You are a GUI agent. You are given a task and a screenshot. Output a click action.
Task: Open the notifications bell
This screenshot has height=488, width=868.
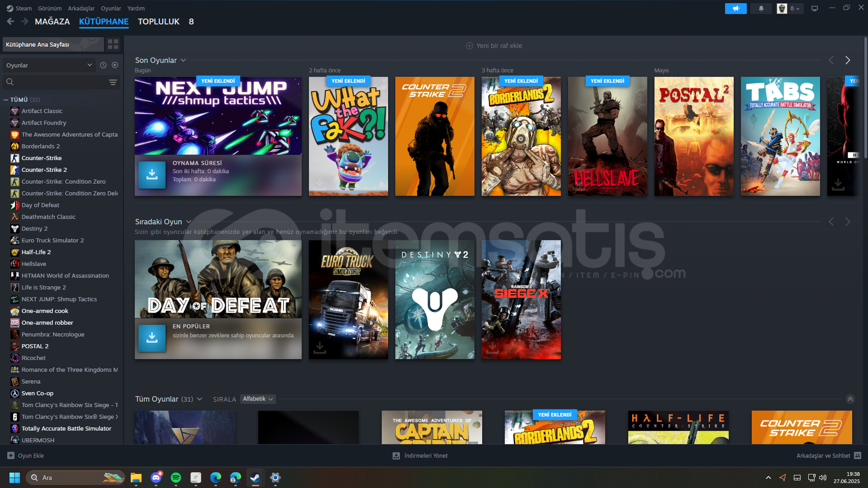click(x=761, y=9)
